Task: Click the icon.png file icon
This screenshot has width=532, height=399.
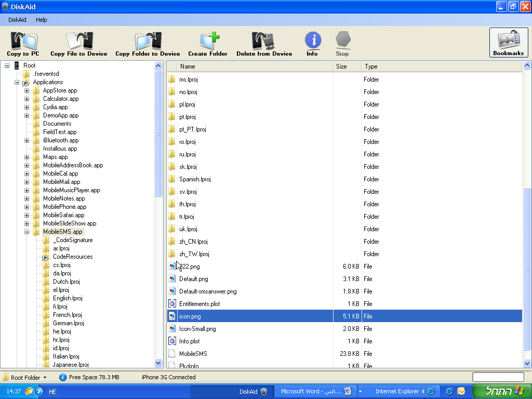Action: (172, 316)
